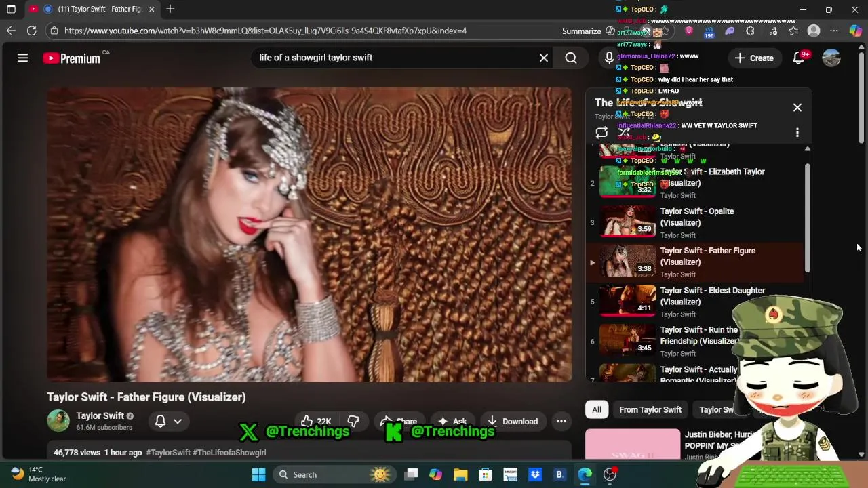This screenshot has height=488, width=868.
Task: Open playlist three-dot options menu
Action: (x=797, y=133)
